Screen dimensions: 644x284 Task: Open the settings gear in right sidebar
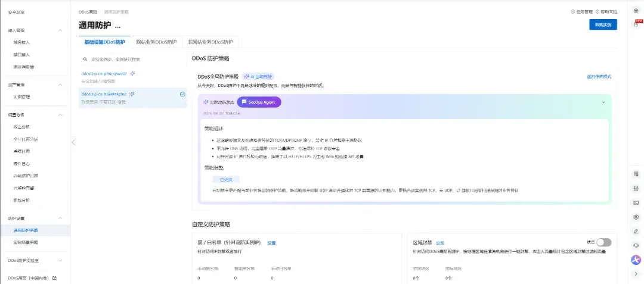636,217
